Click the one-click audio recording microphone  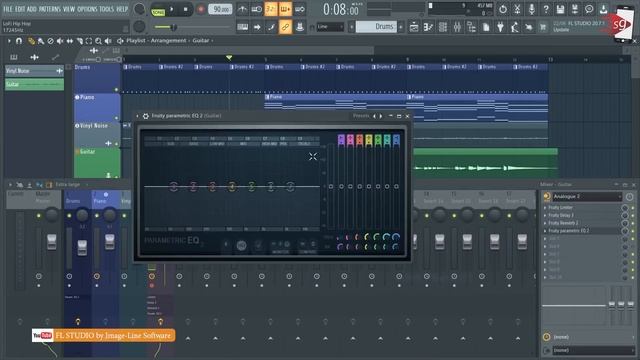[531, 9]
